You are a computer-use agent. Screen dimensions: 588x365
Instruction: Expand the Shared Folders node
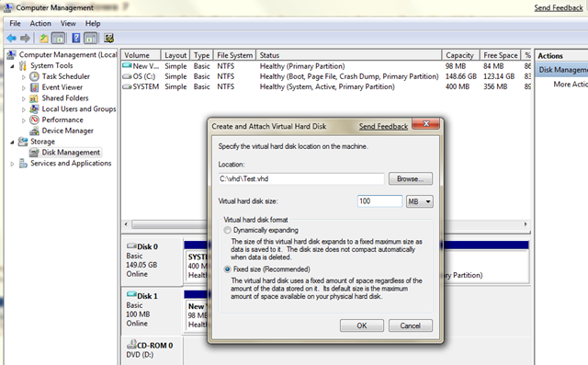pos(24,98)
